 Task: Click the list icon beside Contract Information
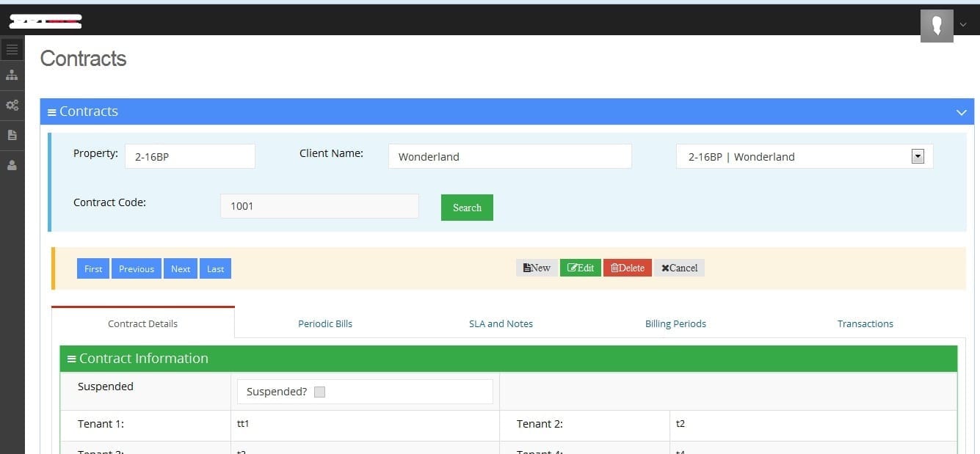pos(71,359)
